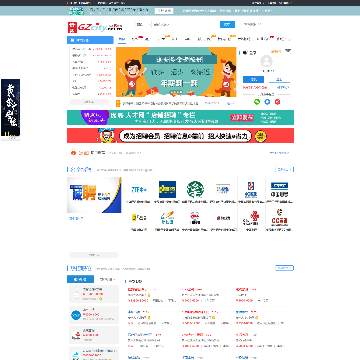The image size is (360, 360).
Task: Open the orange cartoon main banner
Action: [x=176, y=72]
